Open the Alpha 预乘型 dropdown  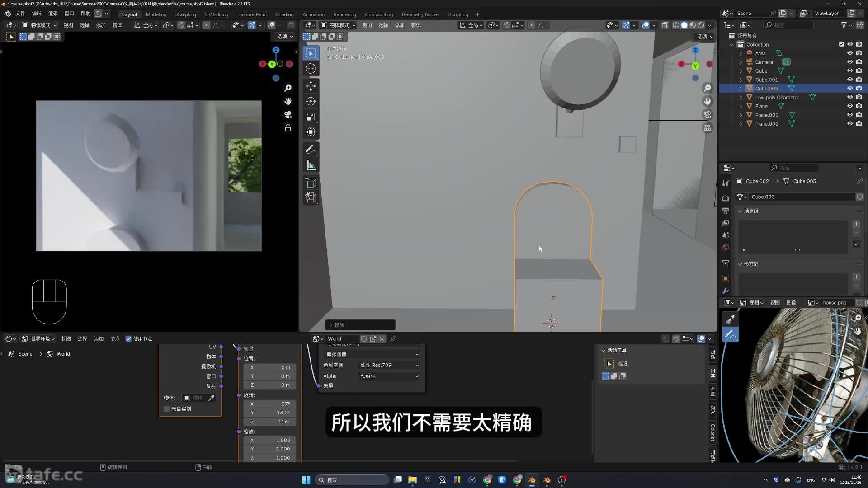[389, 376]
